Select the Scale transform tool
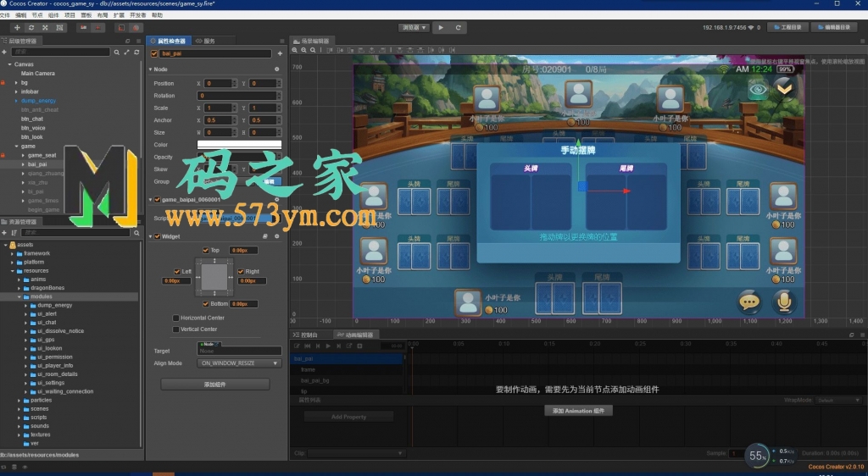The image size is (868, 476). (x=45, y=28)
